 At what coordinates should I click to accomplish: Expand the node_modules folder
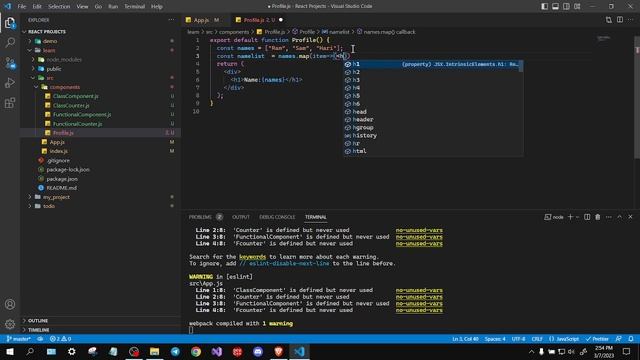tap(100, 60)
